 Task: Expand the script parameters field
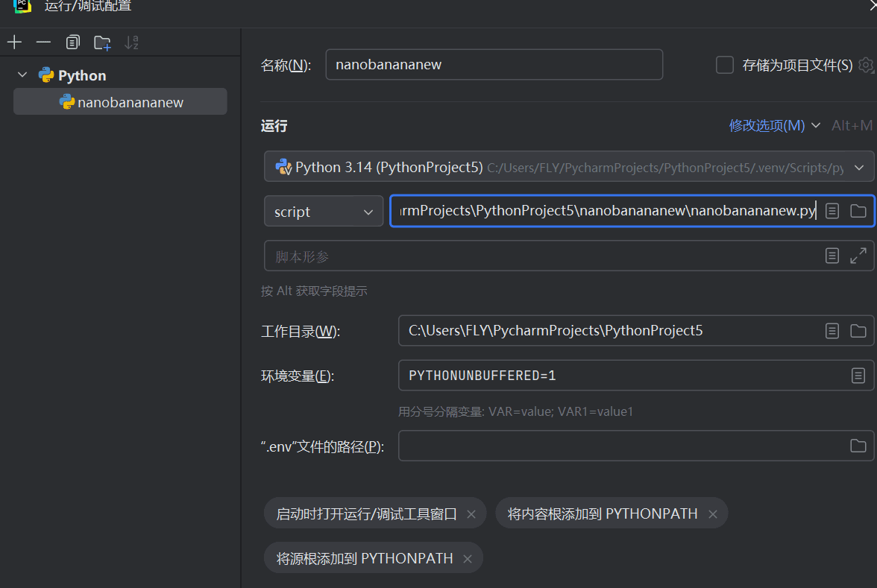(x=858, y=256)
